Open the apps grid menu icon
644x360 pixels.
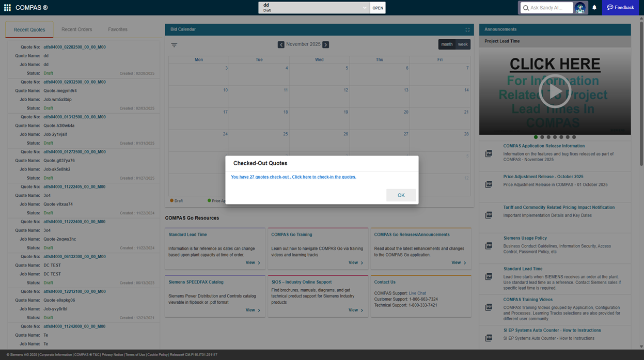(x=7, y=8)
